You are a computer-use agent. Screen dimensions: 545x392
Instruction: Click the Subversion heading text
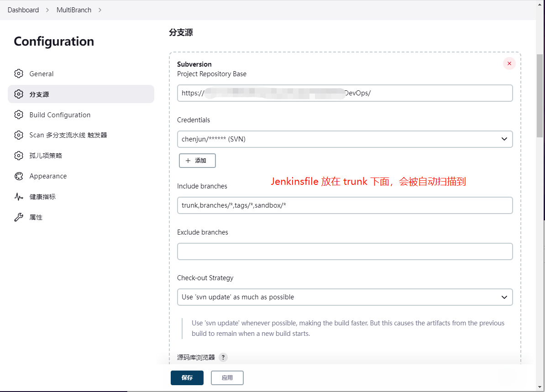pyautogui.click(x=194, y=64)
